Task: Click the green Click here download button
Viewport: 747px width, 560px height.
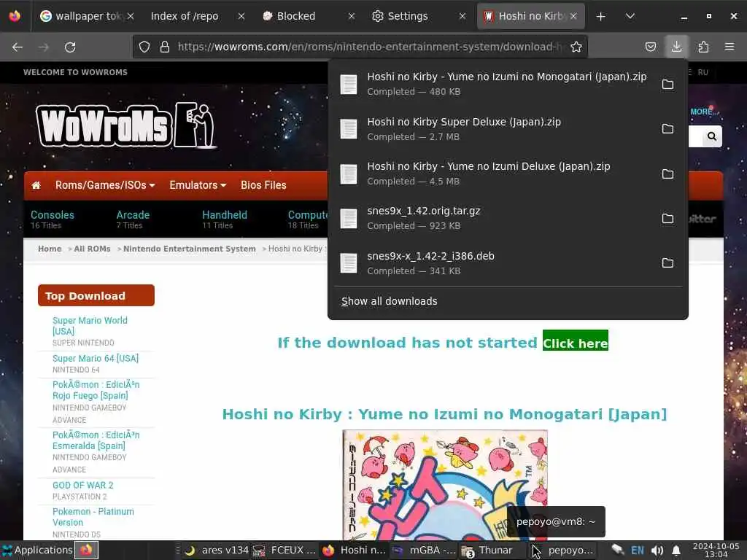Action: [x=575, y=343]
